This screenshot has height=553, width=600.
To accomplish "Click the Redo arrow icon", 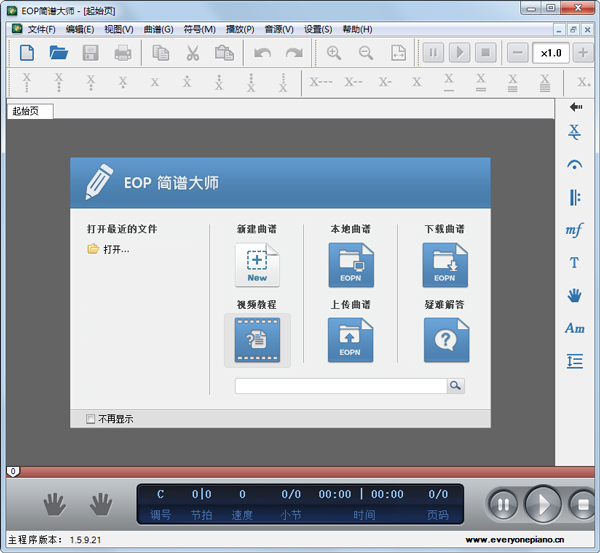I will coord(294,53).
